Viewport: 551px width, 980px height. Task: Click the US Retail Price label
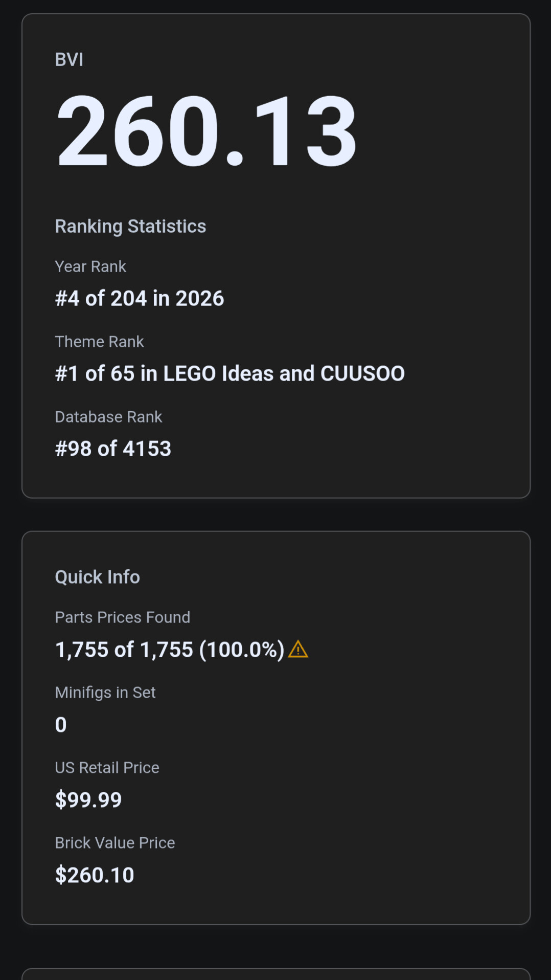[107, 768]
